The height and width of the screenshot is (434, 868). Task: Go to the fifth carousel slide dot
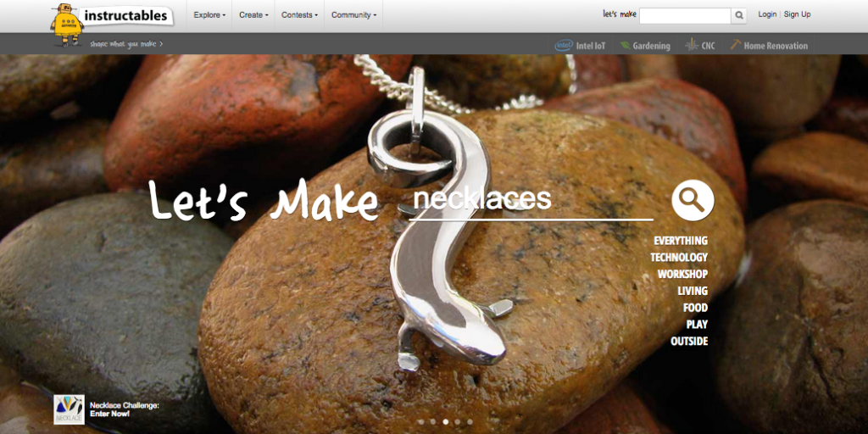click(x=470, y=422)
